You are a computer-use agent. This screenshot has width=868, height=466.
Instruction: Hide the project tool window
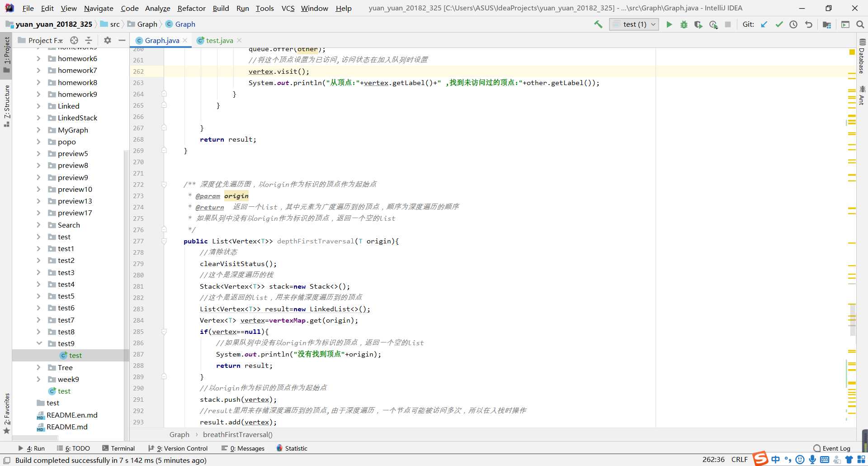[122, 40]
